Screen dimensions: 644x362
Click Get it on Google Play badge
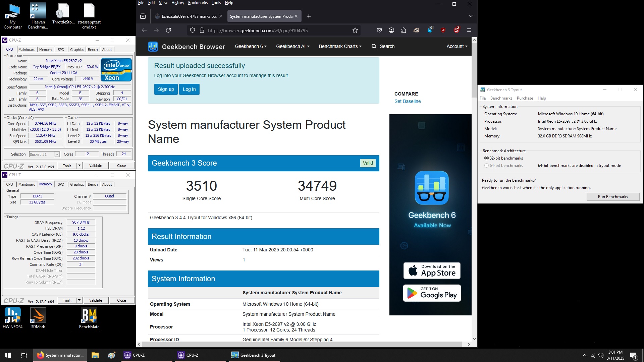click(x=432, y=293)
